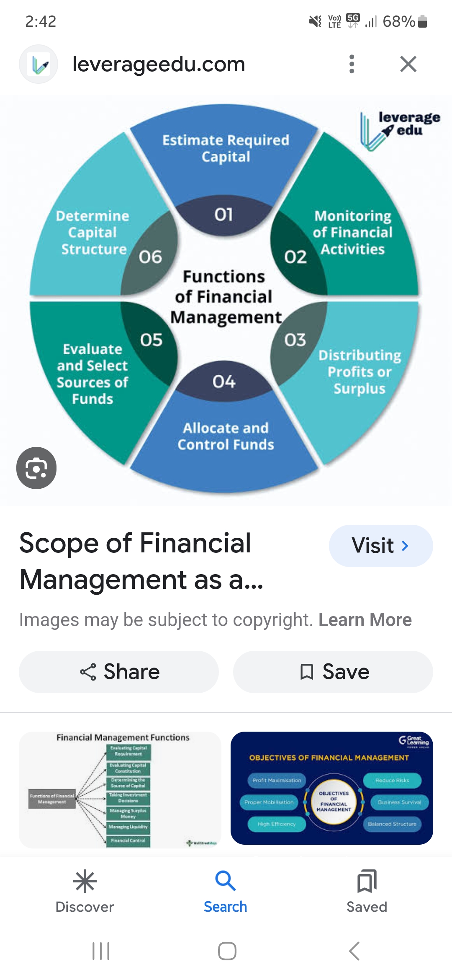Open Google Lens search on the image
The image size is (452, 980).
coord(36,468)
